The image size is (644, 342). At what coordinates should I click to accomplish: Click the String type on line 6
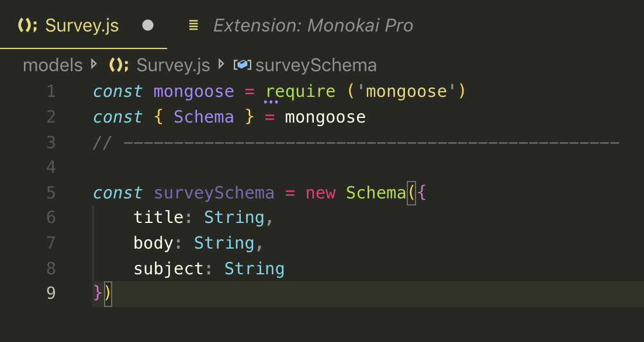[x=234, y=217]
